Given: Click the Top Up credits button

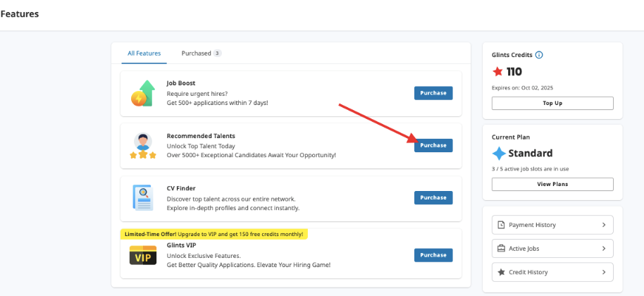Looking at the screenshot, I should tap(552, 103).
